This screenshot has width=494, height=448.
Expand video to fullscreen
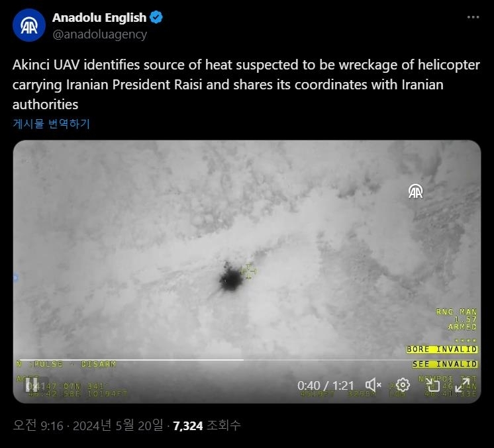(x=462, y=384)
